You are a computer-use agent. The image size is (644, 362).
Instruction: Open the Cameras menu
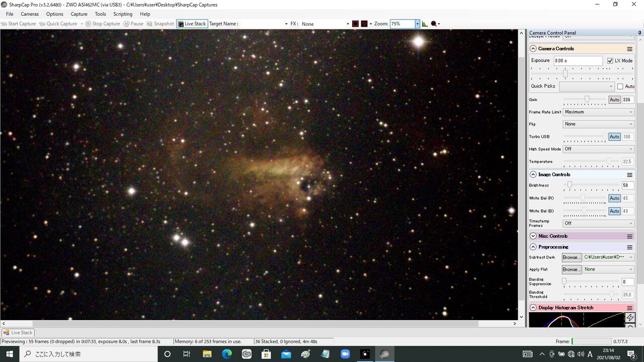[x=30, y=14]
